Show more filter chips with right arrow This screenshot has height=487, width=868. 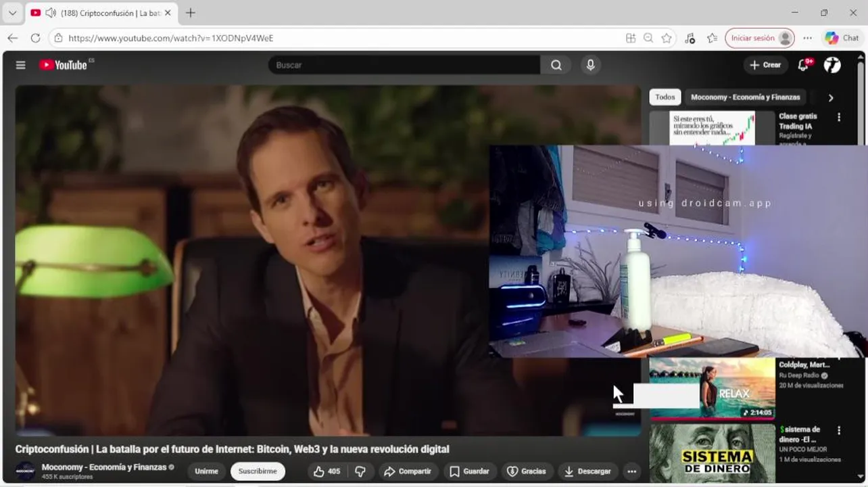point(831,97)
